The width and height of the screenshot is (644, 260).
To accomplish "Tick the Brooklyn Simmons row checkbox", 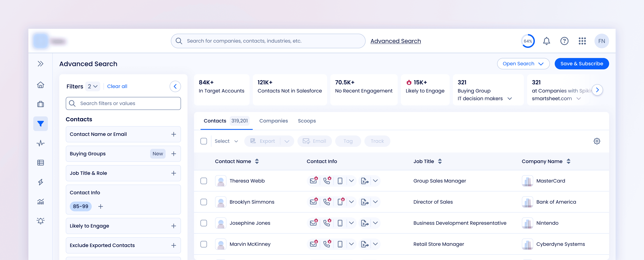I will 204,202.
